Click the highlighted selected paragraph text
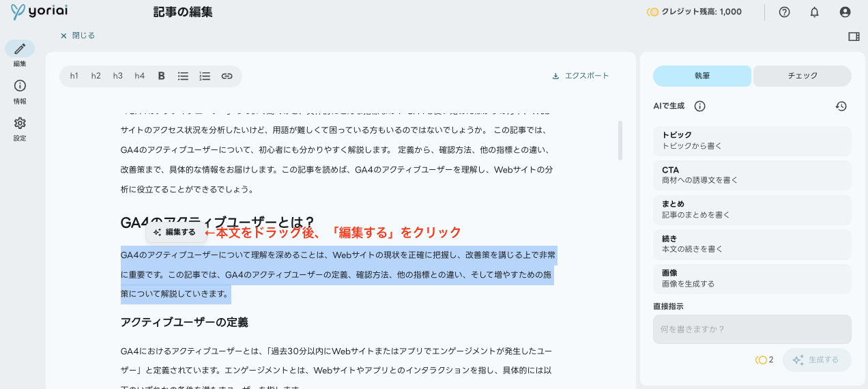This screenshot has width=868, height=389. pos(339,274)
